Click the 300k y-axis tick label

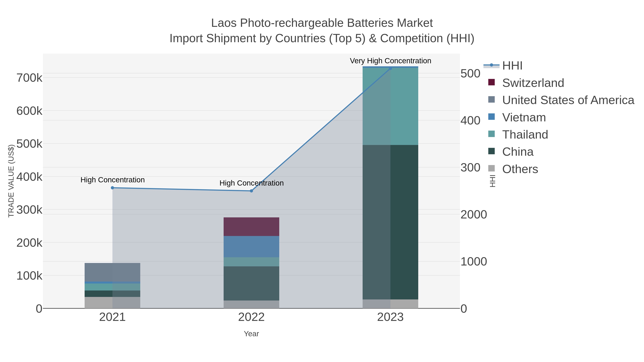(29, 210)
